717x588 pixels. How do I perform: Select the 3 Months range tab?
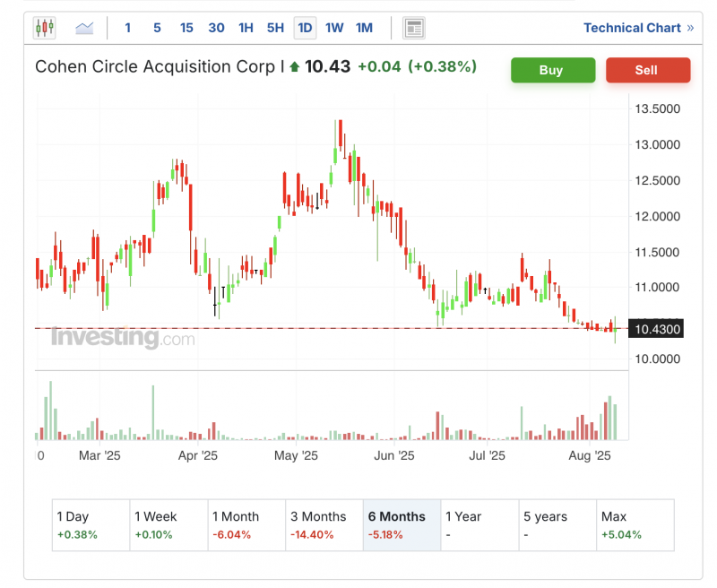click(x=323, y=525)
